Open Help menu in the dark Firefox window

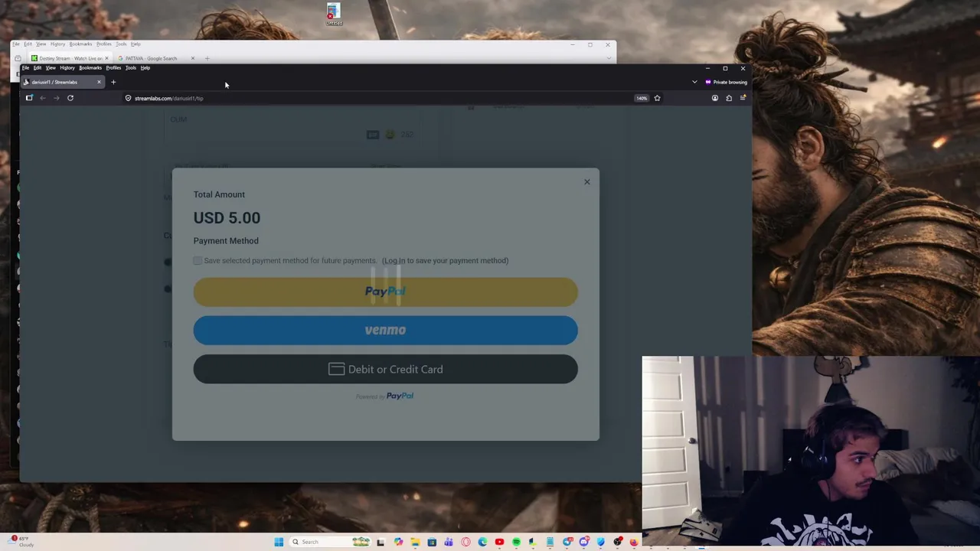click(x=145, y=68)
